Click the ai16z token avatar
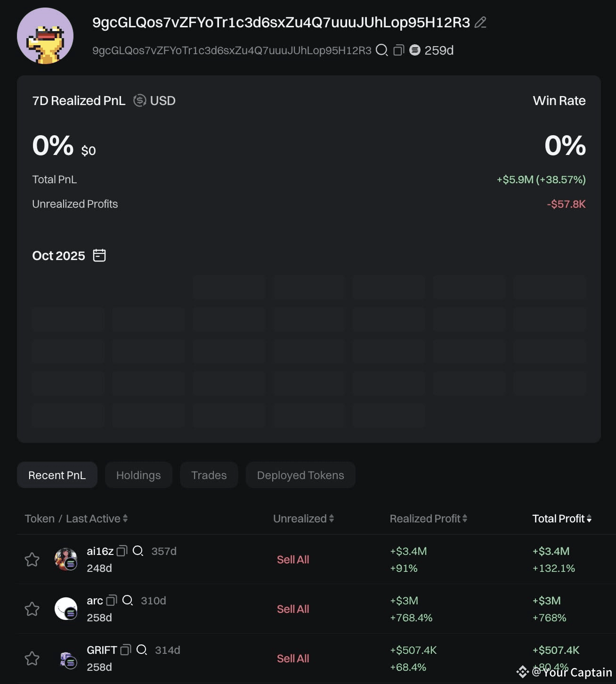Screen dimensions: 616x684 (66, 559)
